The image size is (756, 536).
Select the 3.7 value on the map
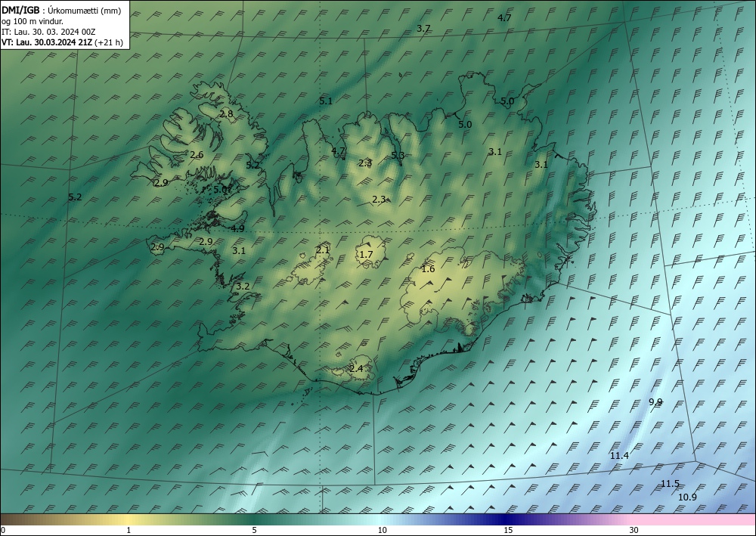coord(423,29)
